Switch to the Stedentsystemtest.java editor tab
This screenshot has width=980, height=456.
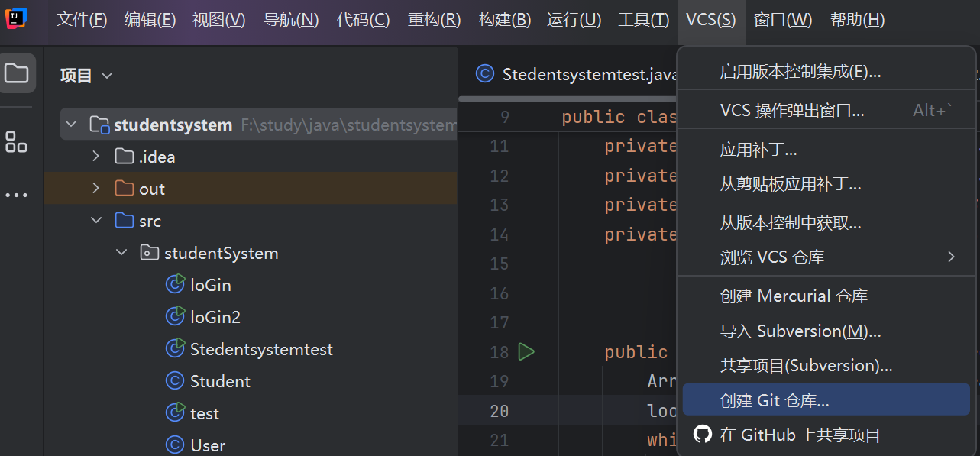[x=577, y=74]
